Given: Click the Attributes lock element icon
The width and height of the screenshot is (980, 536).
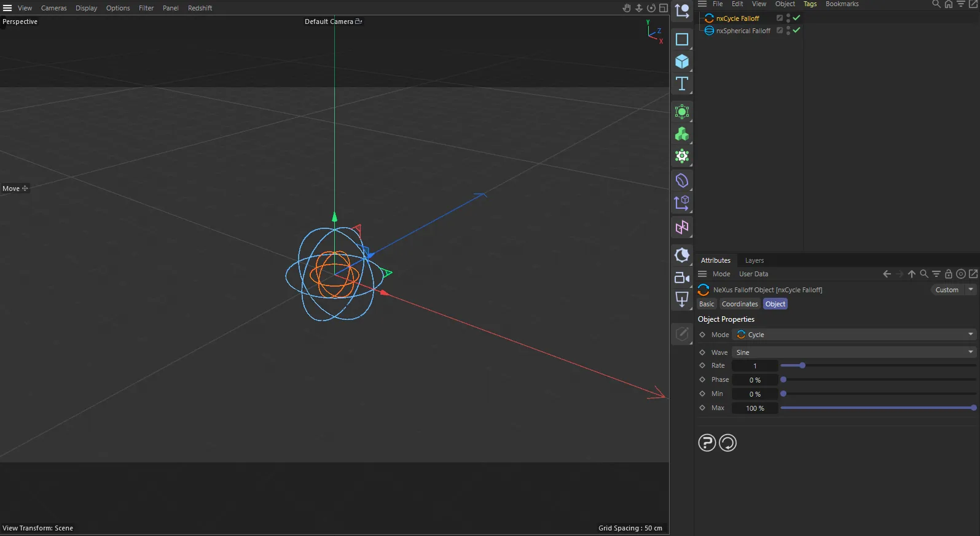Looking at the screenshot, I should 949,274.
